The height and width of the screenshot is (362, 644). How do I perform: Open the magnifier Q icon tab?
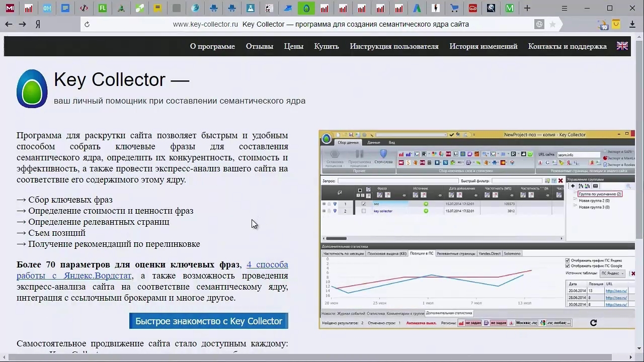(x=491, y=8)
